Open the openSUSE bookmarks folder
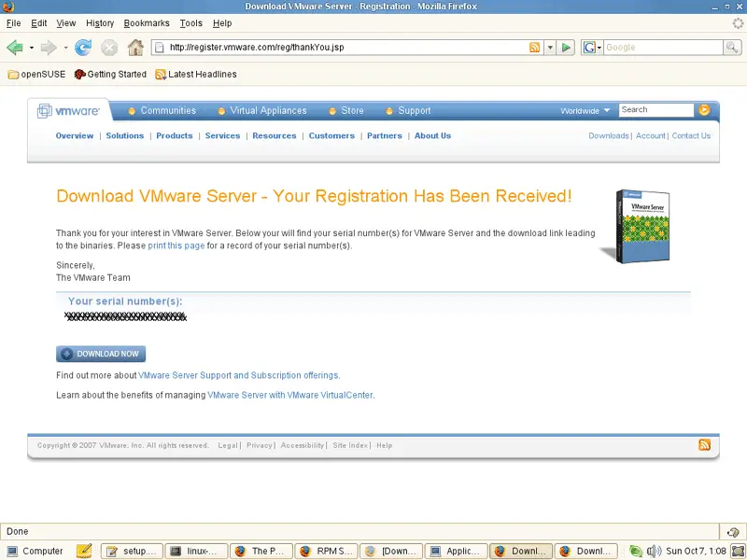The height and width of the screenshot is (560, 747). [x=36, y=75]
